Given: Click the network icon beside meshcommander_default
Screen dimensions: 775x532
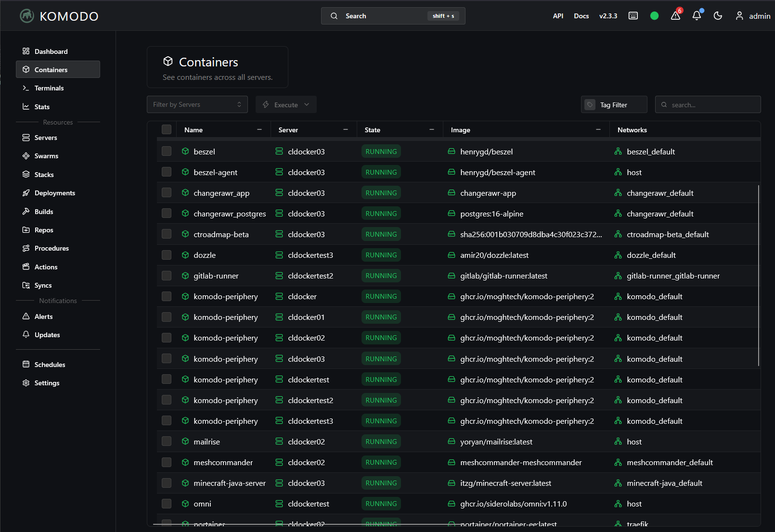Looking at the screenshot, I should [x=618, y=462].
